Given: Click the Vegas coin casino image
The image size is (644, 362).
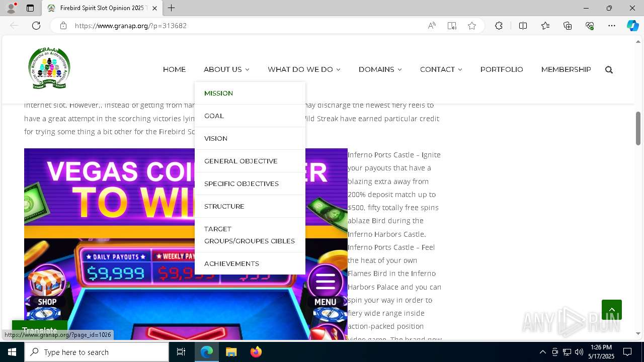Looking at the screenshot, I should (186, 244).
